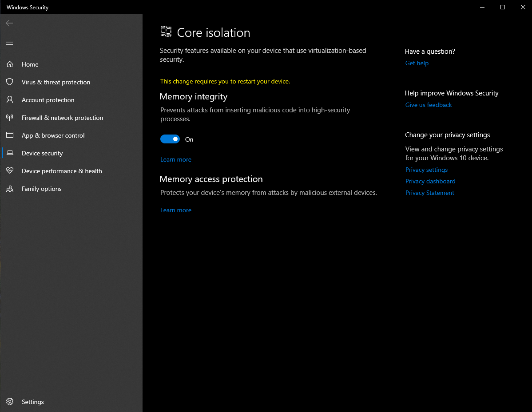Screen dimensions: 532x412
Task: Click the Virus & threat protection shield icon
Action: (10, 82)
